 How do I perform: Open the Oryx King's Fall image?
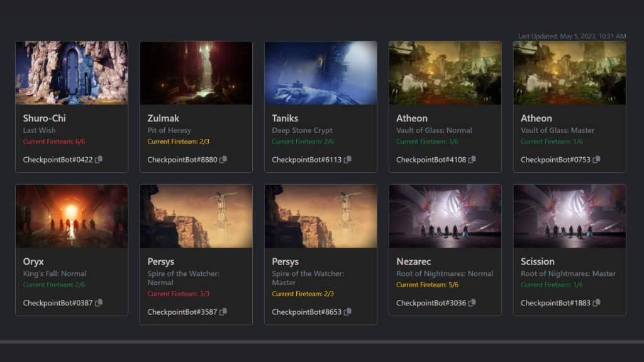(x=71, y=216)
